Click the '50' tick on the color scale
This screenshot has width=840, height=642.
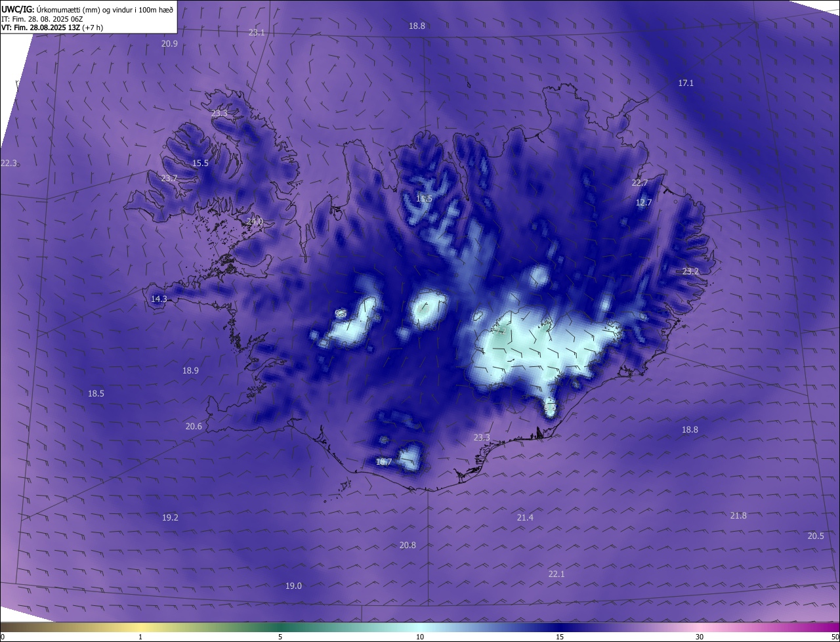pyautogui.click(x=835, y=637)
